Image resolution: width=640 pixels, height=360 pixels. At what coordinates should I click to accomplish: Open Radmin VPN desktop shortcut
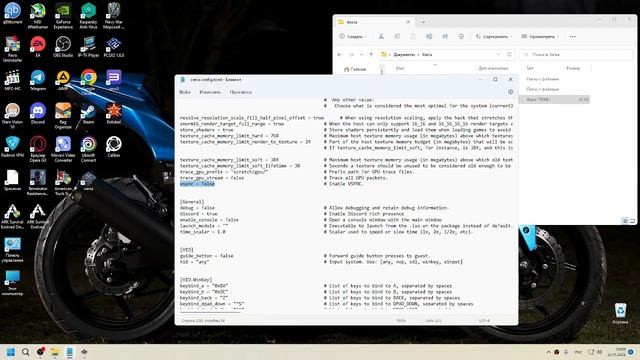pyautogui.click(x=12, y=147)
